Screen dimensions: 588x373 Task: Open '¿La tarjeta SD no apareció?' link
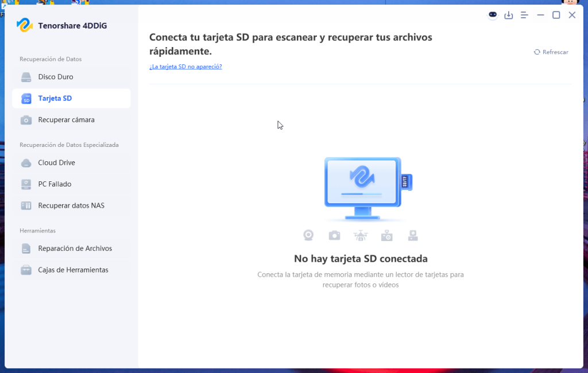coord(185,67)
